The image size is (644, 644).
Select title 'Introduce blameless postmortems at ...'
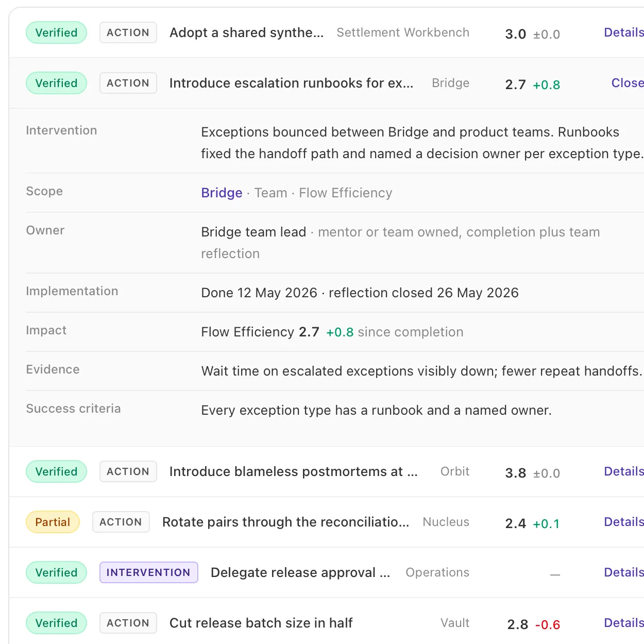(294, 471)
